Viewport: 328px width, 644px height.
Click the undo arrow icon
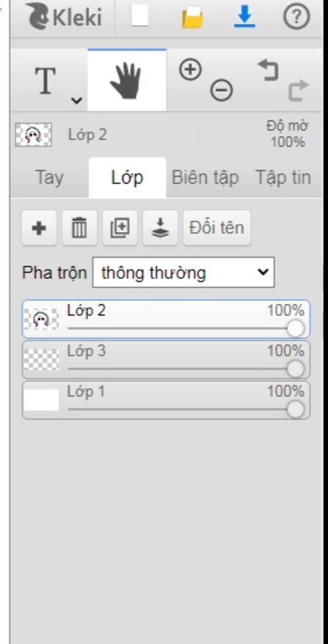(x=268, y=70)
